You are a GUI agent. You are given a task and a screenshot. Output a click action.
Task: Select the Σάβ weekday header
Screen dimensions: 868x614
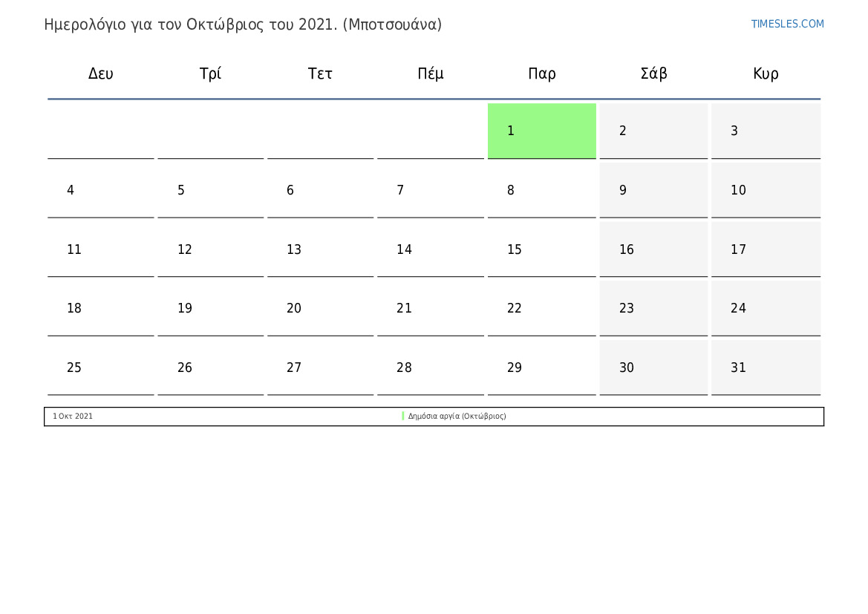coord(653,74)
